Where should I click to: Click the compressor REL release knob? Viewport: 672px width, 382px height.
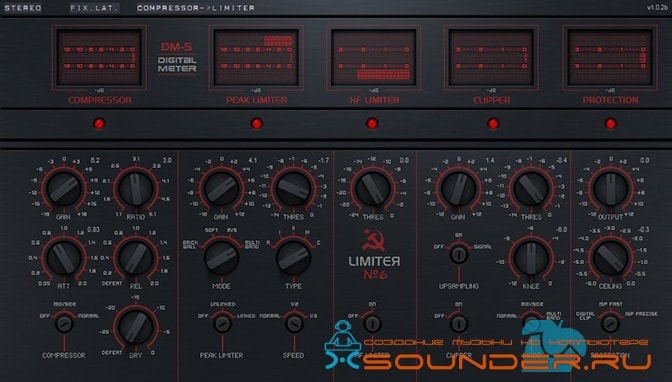[135, 257]
